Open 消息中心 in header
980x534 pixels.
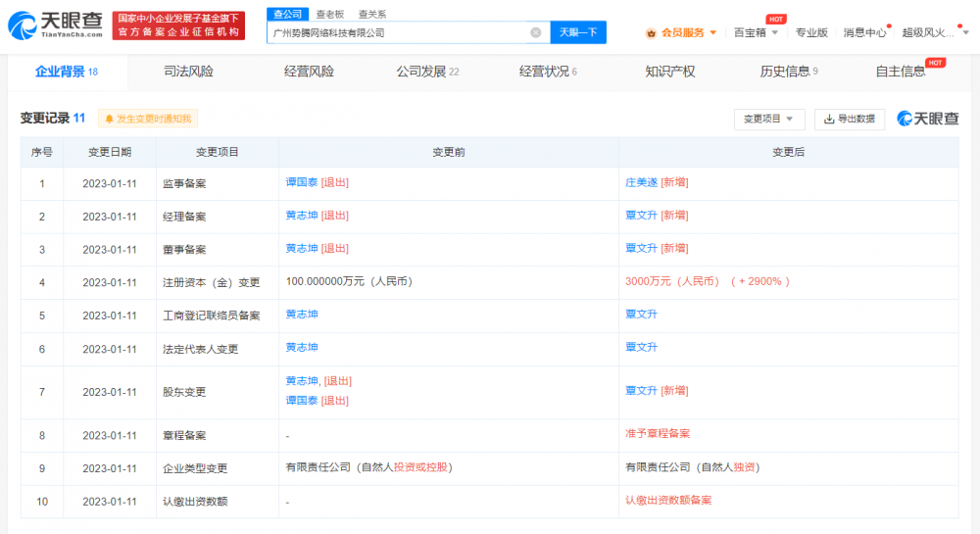864,32
